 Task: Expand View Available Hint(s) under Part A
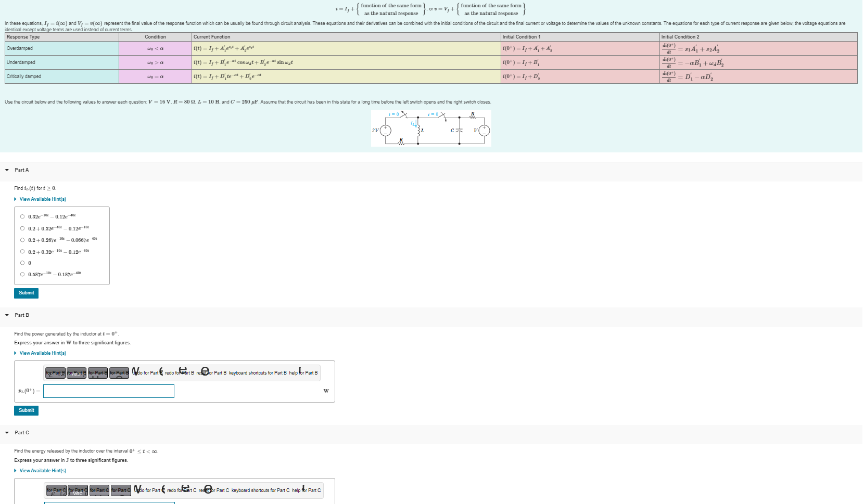40,199
